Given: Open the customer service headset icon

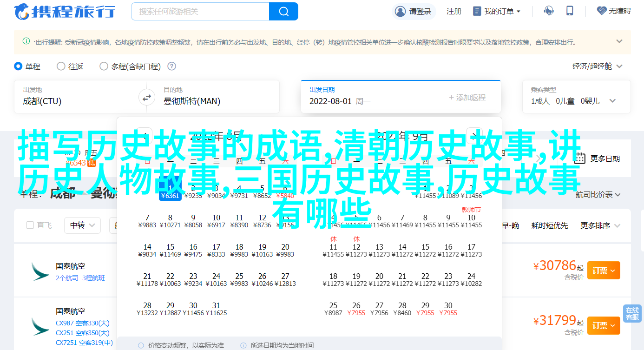Looking at the screenshot, I should tap(549, 11).
